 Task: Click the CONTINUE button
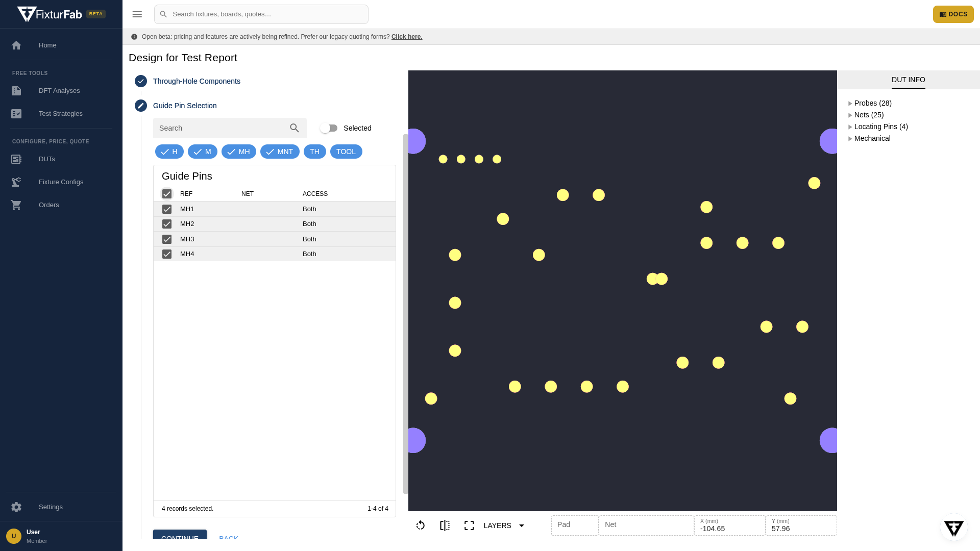[x=180, y=535]
